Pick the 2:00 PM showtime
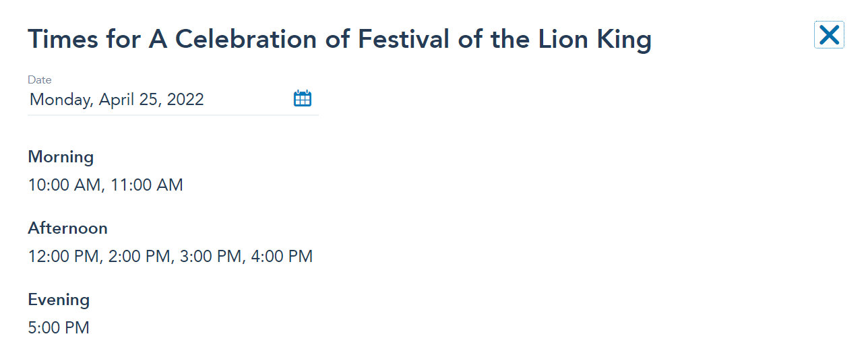 point(139,257)
